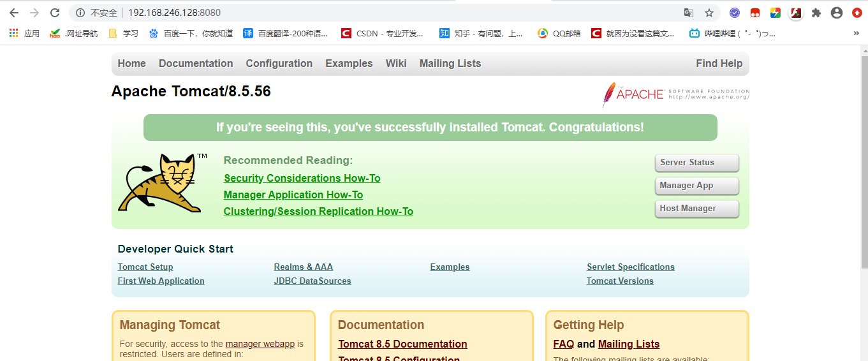Open the 学习 bookmark folder
Screen dimensions: 868x361
pos(124,33)
